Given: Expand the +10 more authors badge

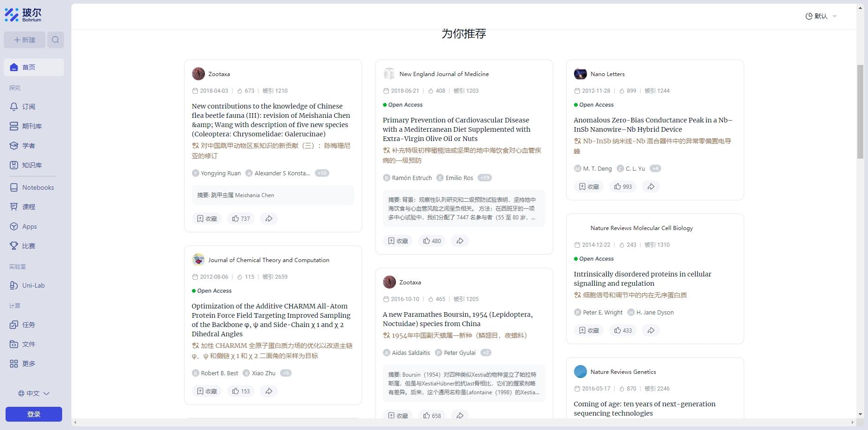Looking at the screenshot, I should (322, 173).
